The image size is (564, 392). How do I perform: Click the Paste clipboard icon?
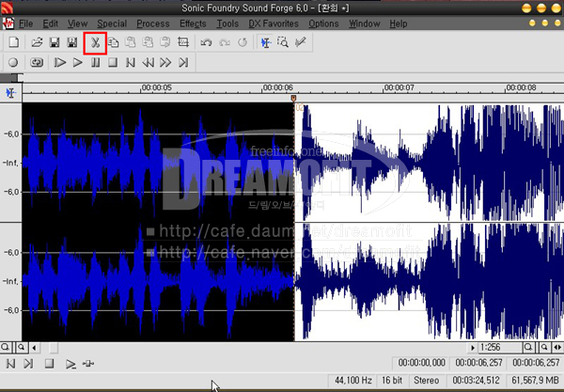(131, 42)
